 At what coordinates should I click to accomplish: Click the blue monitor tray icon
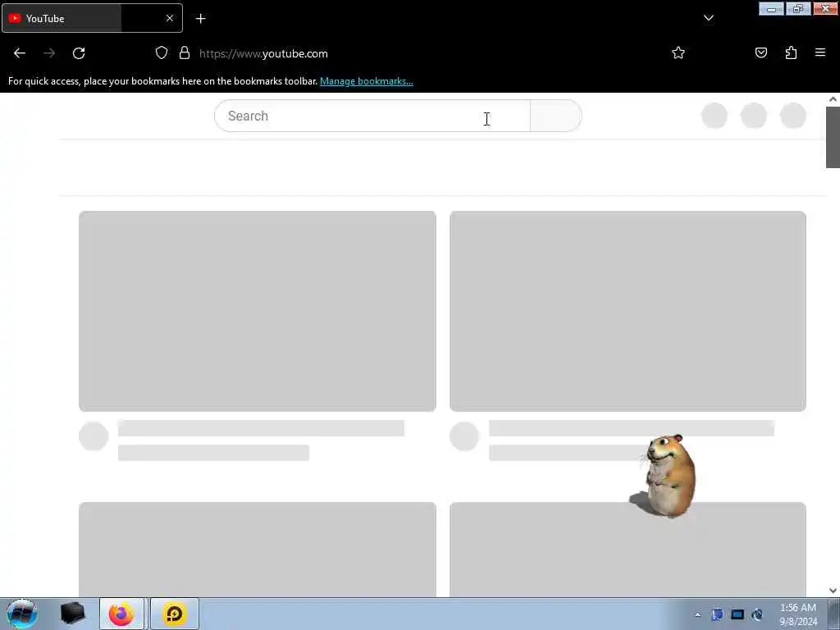coord(737,614)
